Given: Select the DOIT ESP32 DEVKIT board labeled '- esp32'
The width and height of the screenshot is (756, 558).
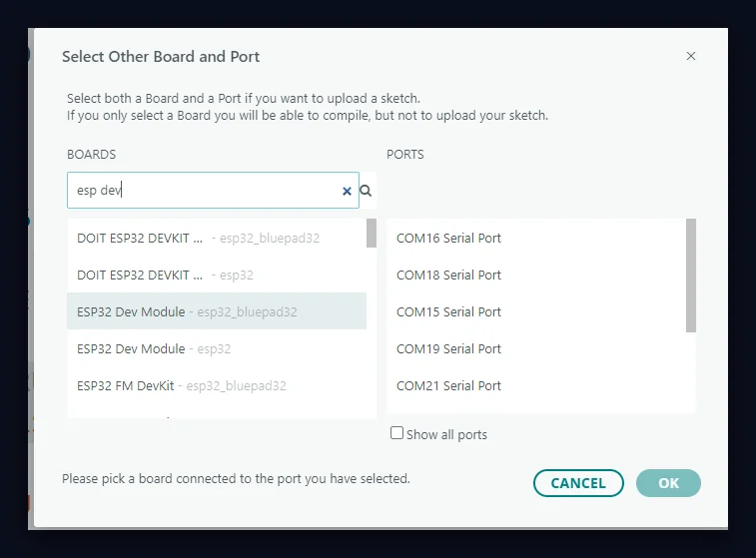Looking at the screenshot, I should coord(217,275).
